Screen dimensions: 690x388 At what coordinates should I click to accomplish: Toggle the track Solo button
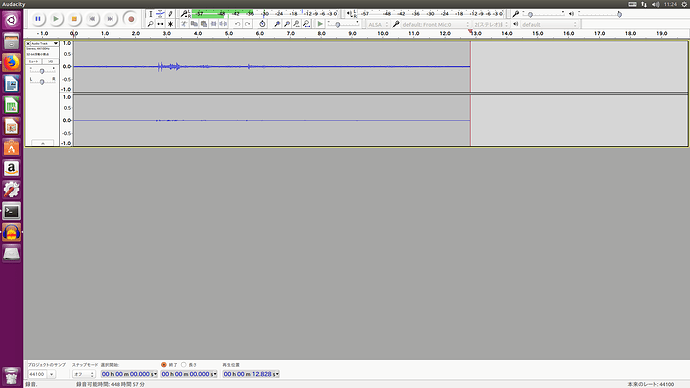point(51,62)
